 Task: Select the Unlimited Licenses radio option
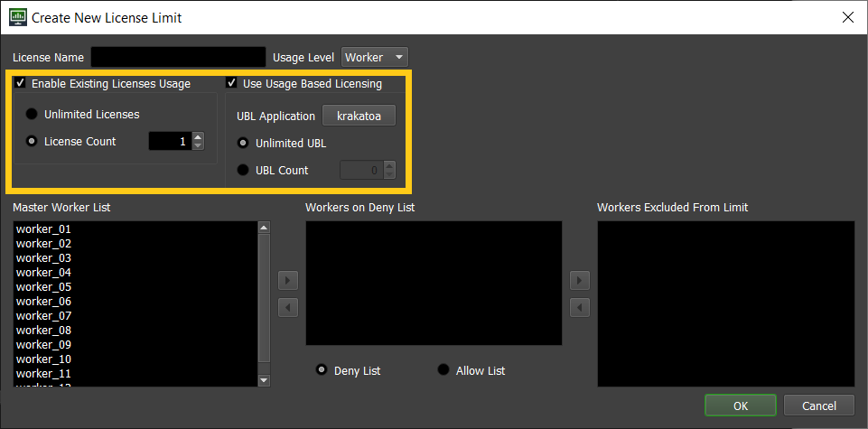[x=32, y=115]
